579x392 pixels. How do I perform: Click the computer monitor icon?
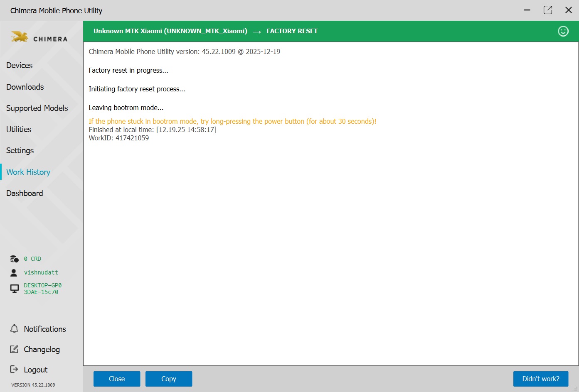15,289
